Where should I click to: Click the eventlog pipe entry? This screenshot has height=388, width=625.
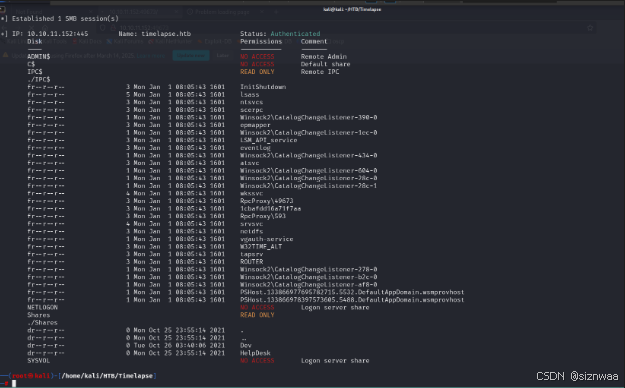(255, 148)
